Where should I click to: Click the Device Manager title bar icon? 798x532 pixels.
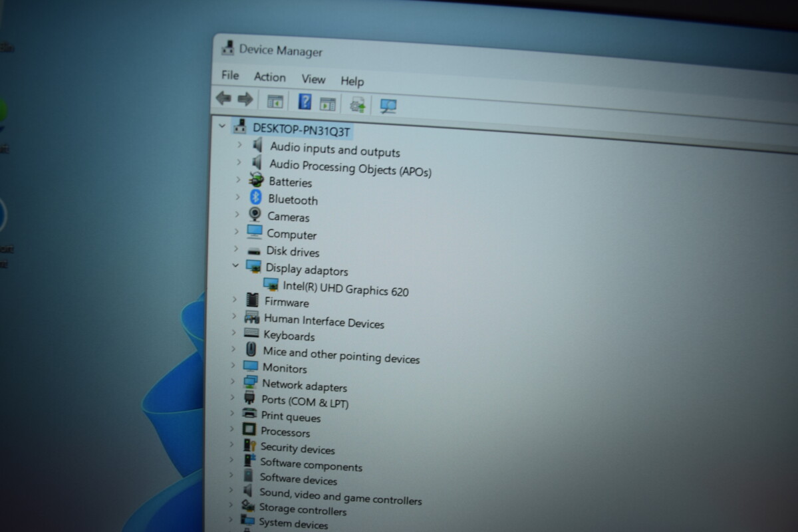[x=227, y=48]
